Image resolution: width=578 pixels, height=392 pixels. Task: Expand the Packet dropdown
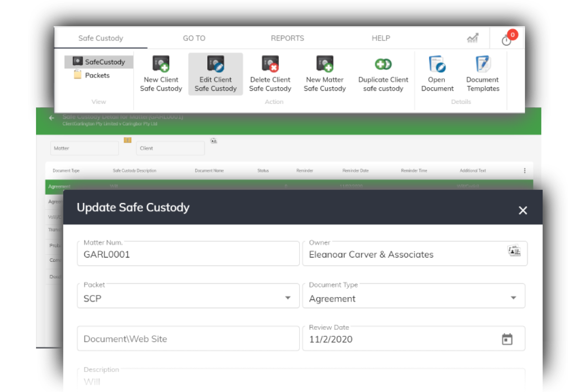(287, 298)
